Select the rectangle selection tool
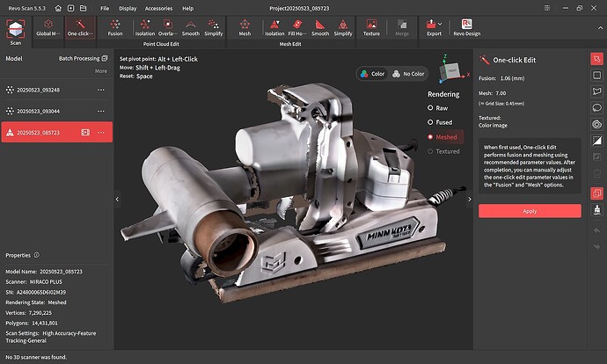The image size is (607, 364). coord(596,75)
